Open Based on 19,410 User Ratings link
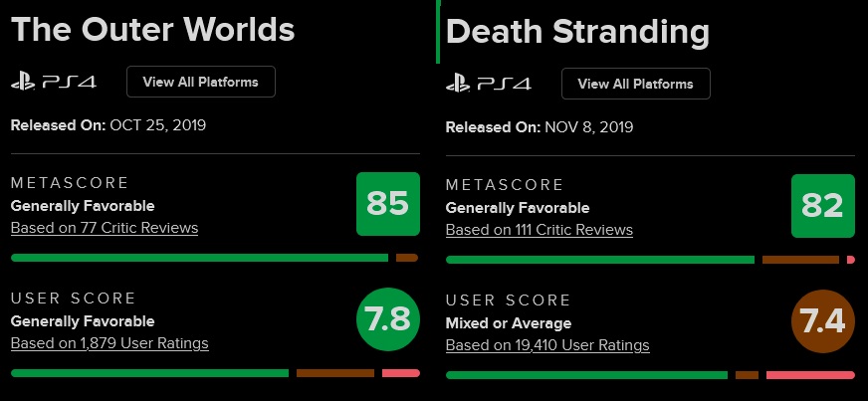This screenshot has width=868, height=401. tap(547, 345)
